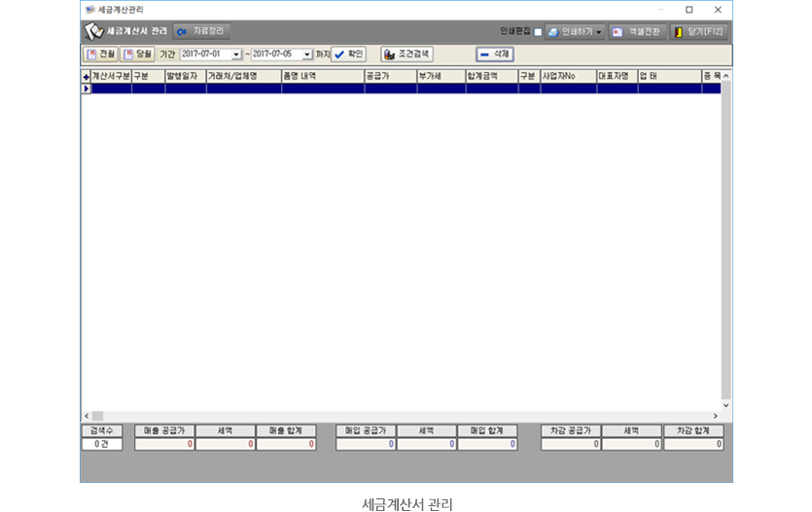
Task: Click the 합계금액 column header
Action: (491, 75)
